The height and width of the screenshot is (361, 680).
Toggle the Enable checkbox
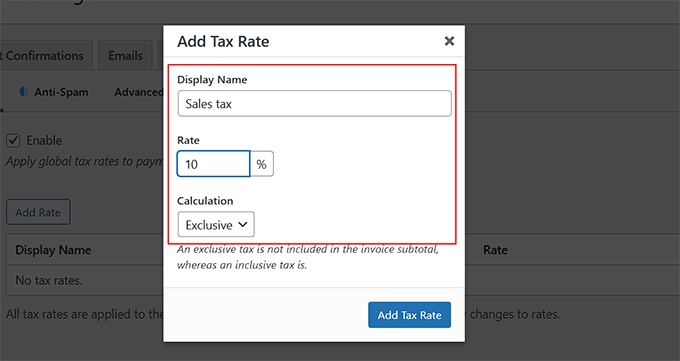tap(13, 141)
